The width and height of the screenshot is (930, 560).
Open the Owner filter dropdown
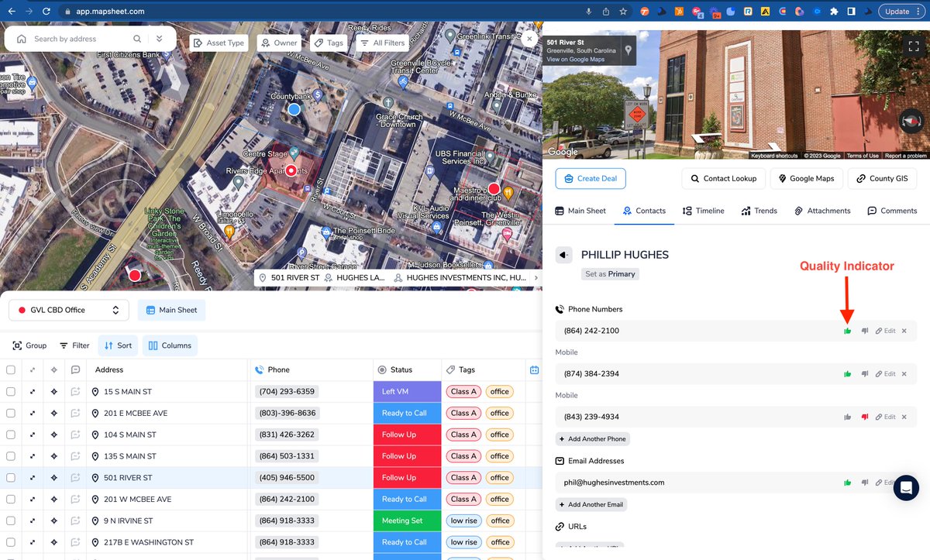279,43
